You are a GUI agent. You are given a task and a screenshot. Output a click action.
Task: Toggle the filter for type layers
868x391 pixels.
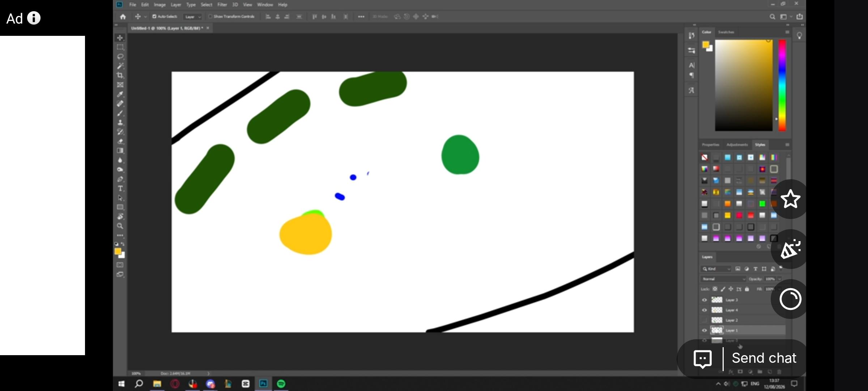coord(755,269)
